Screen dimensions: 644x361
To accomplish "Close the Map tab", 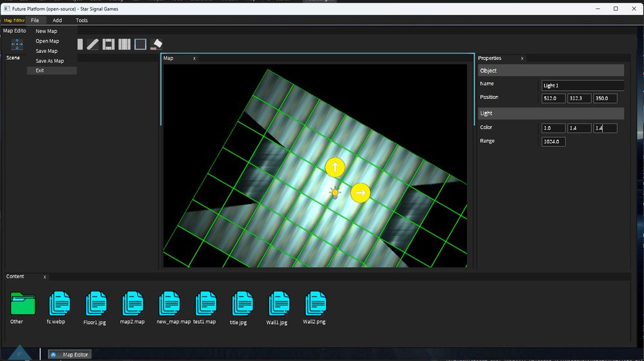I will pos(194,59).
